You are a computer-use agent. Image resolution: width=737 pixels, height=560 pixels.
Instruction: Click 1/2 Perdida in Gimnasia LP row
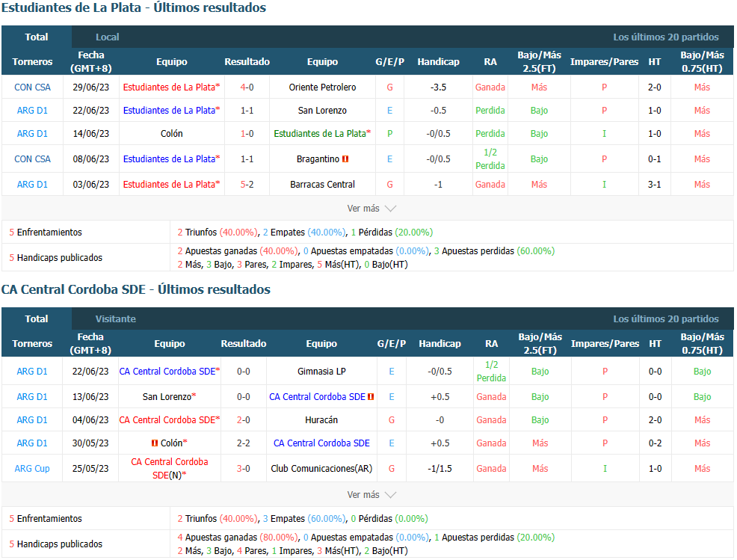(x=491, y=372)
